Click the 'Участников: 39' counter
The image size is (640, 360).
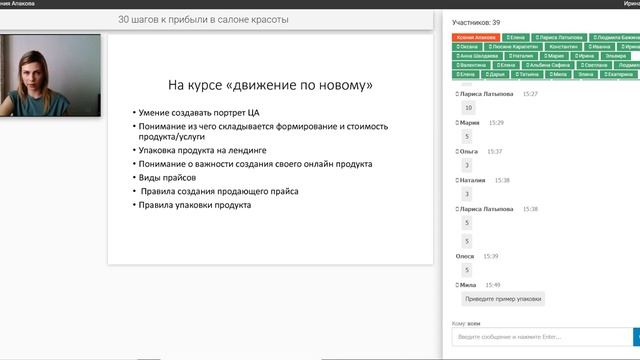click(476, 22)
